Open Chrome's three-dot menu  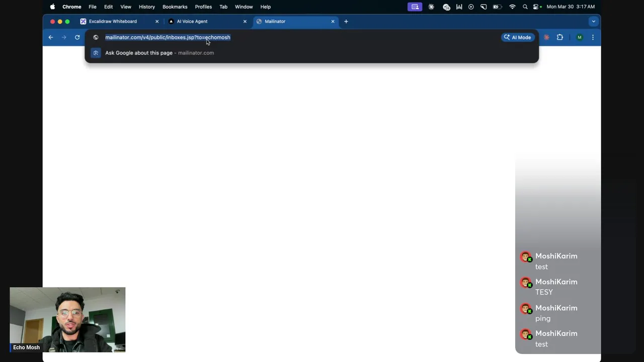(593, 37)
